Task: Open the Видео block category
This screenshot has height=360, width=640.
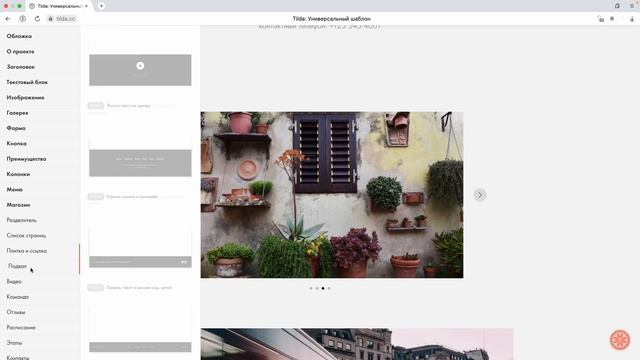Action: click(x=14, y=281)
